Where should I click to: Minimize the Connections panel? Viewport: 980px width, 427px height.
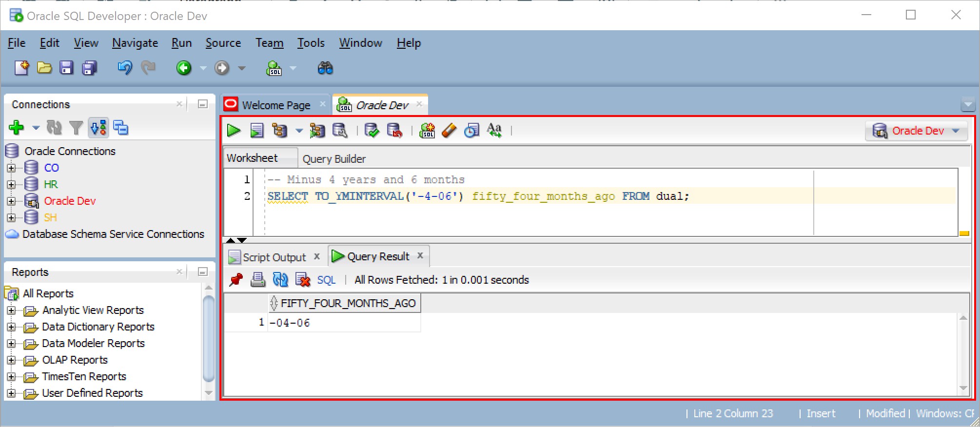[203, 104]
